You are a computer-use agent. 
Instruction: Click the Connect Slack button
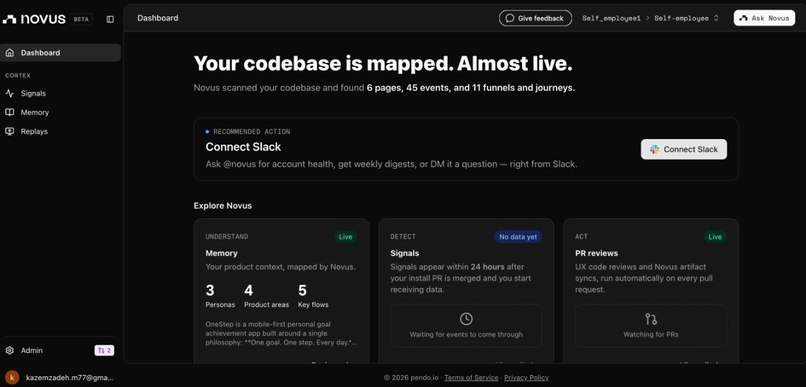pos(684,149)
